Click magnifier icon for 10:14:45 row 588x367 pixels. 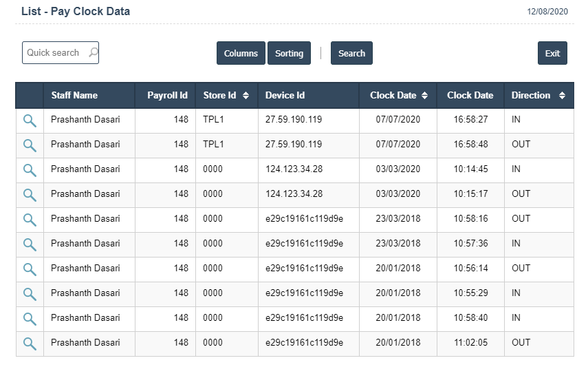[x=30, y=170]
